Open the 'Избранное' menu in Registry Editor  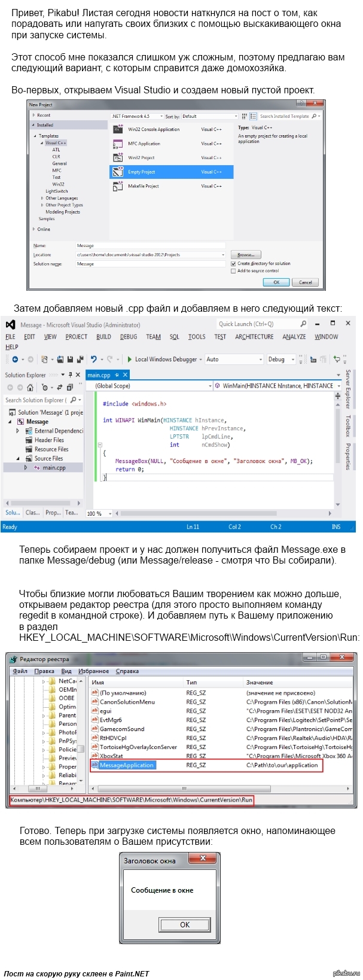click(x=94, y=671)
